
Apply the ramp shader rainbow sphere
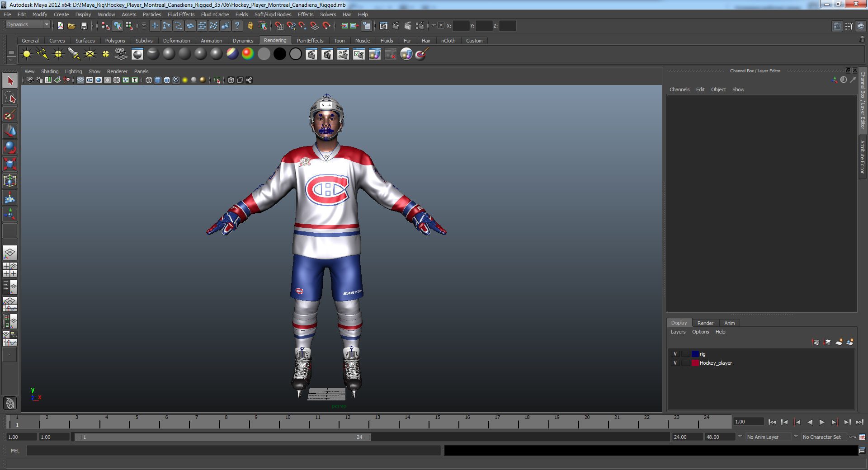pyautogui.click(x=248, y=54)
